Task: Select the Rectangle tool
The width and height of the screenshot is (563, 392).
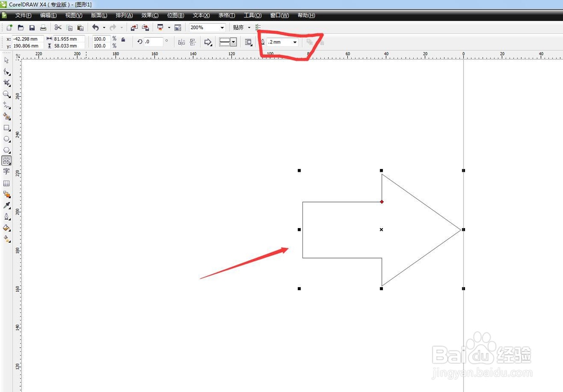Action: click(6, 127)
